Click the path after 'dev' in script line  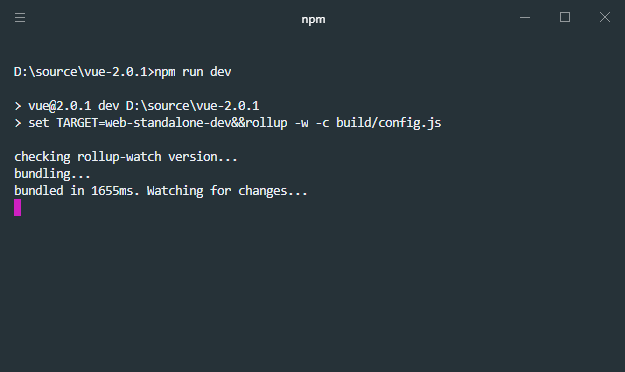pyautogui.click(x=193, y=106)
